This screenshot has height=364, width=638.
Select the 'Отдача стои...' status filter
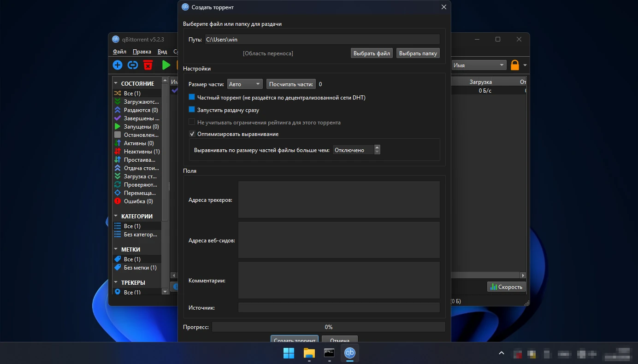point(137,168)
